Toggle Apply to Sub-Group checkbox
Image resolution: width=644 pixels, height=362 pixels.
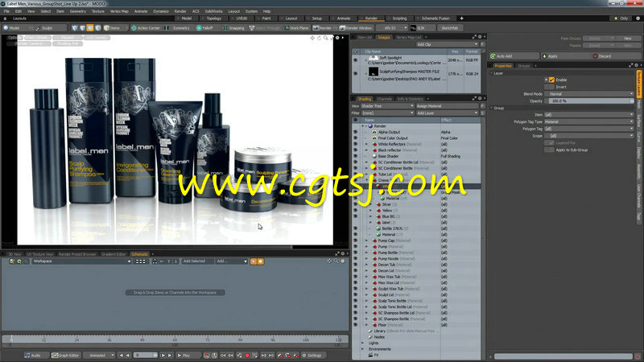click(549, 150)
